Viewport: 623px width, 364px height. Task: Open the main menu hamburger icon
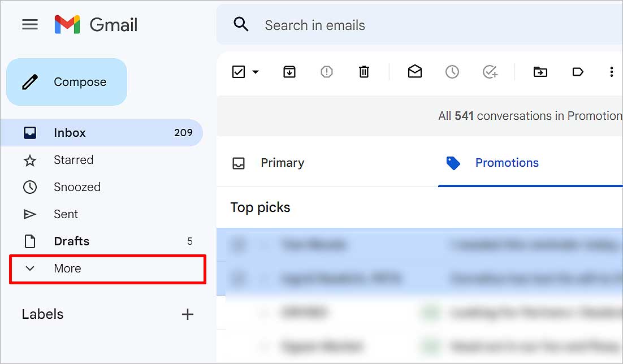pos(30,25)
